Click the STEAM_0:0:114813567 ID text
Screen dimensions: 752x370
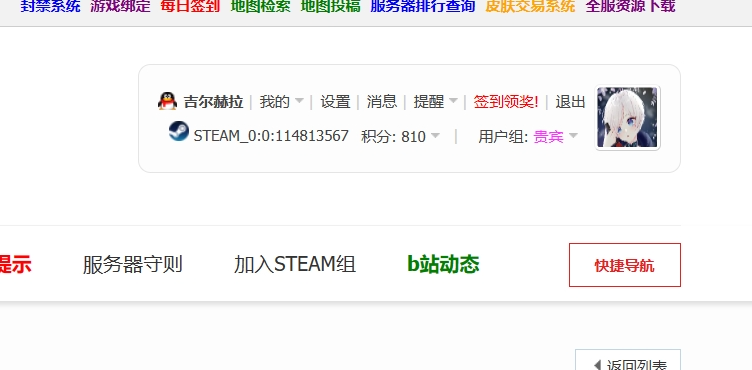coord(271,136)
